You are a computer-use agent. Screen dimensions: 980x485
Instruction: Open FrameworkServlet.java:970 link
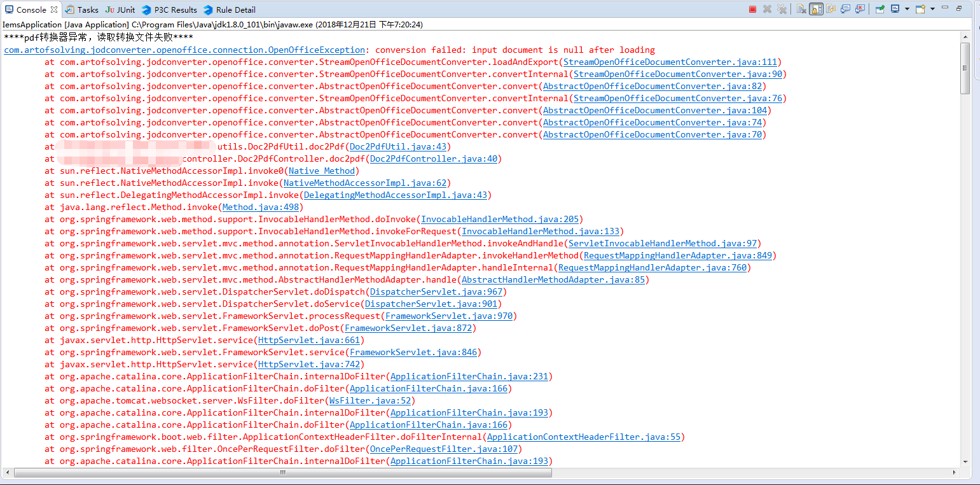pyautogui.click(x=449, y=316)
